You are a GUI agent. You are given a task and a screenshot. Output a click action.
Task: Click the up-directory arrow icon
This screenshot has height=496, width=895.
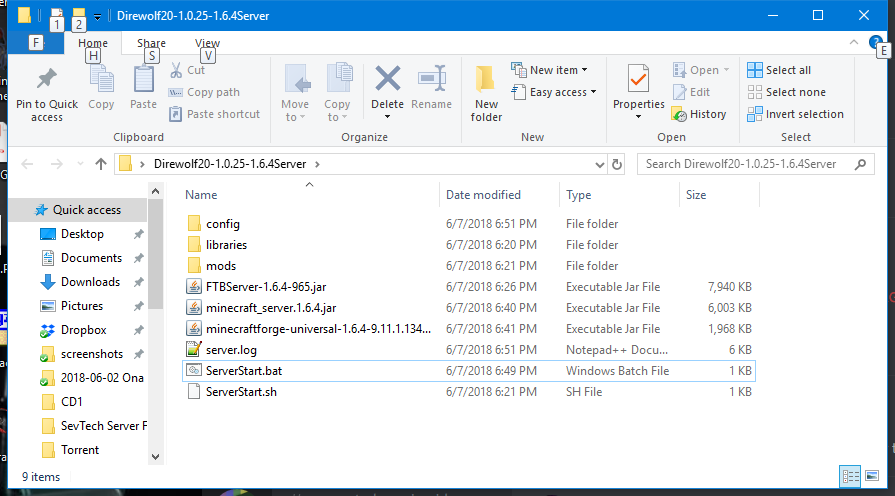[100, 164]
